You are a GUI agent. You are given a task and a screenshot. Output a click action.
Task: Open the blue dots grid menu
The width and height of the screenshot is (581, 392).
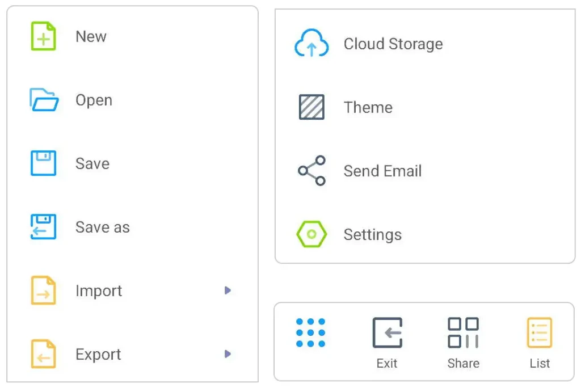point(311,332)
